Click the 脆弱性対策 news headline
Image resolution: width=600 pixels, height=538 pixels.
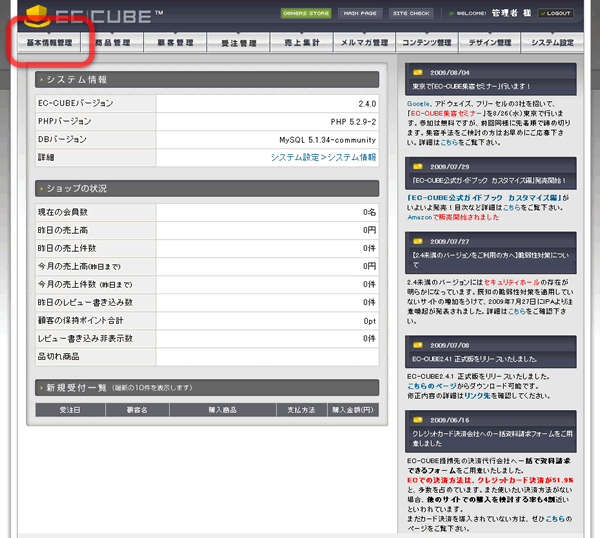pos(490,260)
